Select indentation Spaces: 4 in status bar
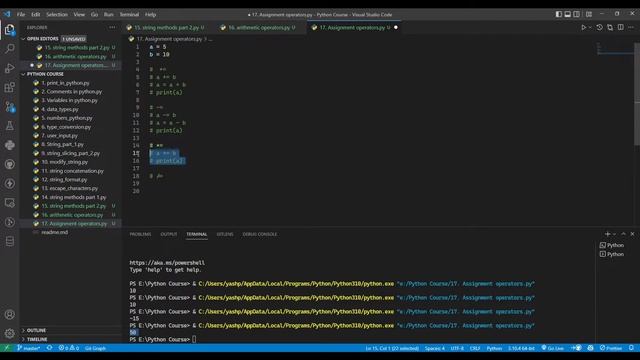Image resolution: width=640 pixels, height=360 pixels. tap(435, 348)
